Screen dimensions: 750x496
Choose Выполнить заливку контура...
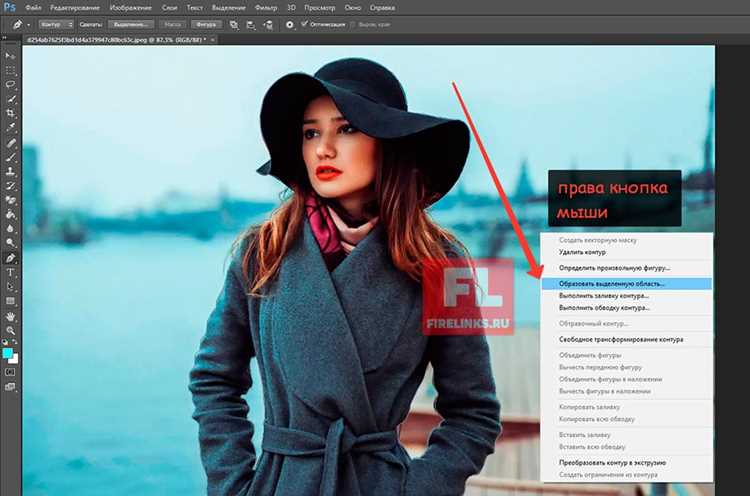coord(627,296)
